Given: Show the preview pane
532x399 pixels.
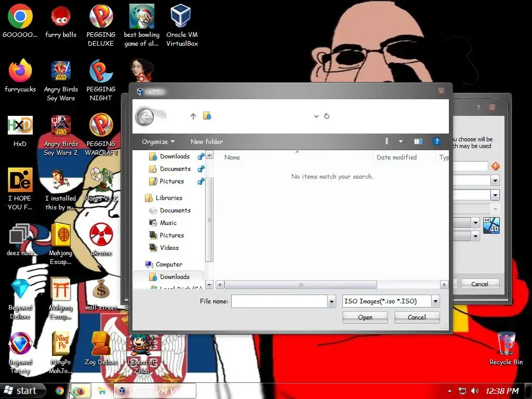Looking at the screenshot, I should pyautogui.click(x=418, y=141).
